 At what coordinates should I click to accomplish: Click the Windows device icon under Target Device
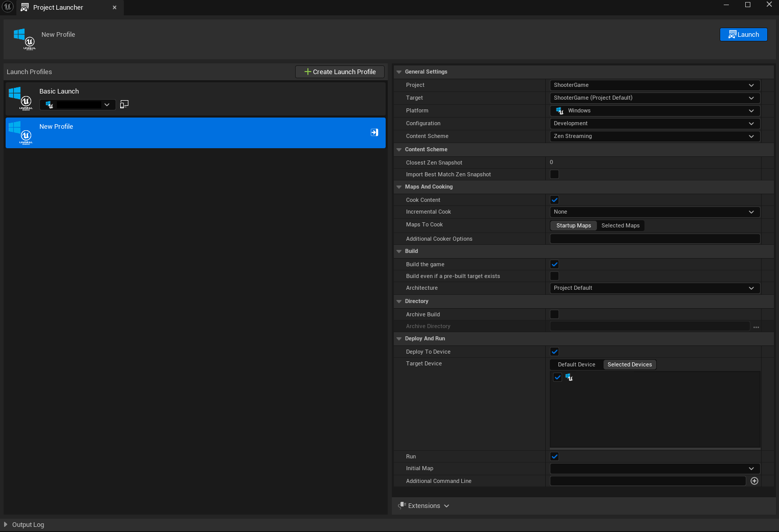[x=569, y=377]
